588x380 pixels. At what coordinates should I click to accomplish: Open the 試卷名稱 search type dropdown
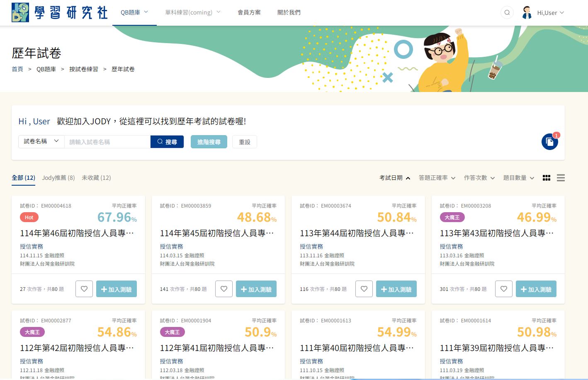pos(41,141)
